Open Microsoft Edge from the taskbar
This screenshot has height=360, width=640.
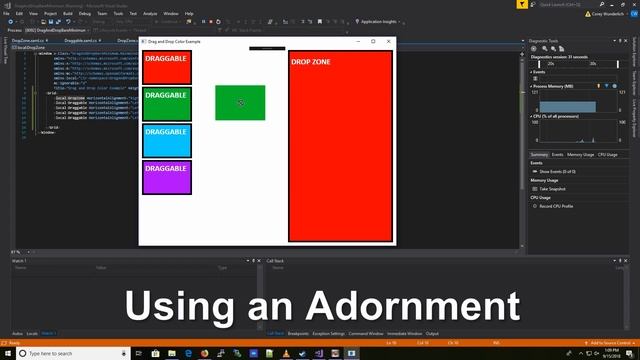188,353
